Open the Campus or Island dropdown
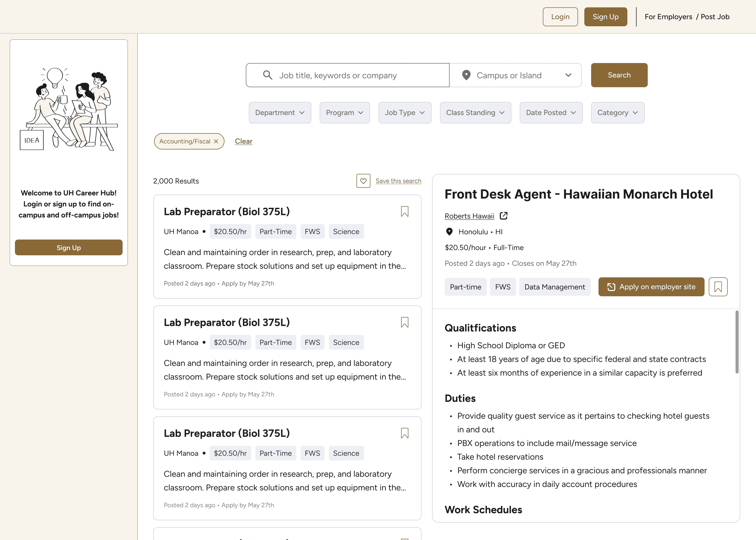The width and height of the screenshot is (756, 540). (515, 75)
